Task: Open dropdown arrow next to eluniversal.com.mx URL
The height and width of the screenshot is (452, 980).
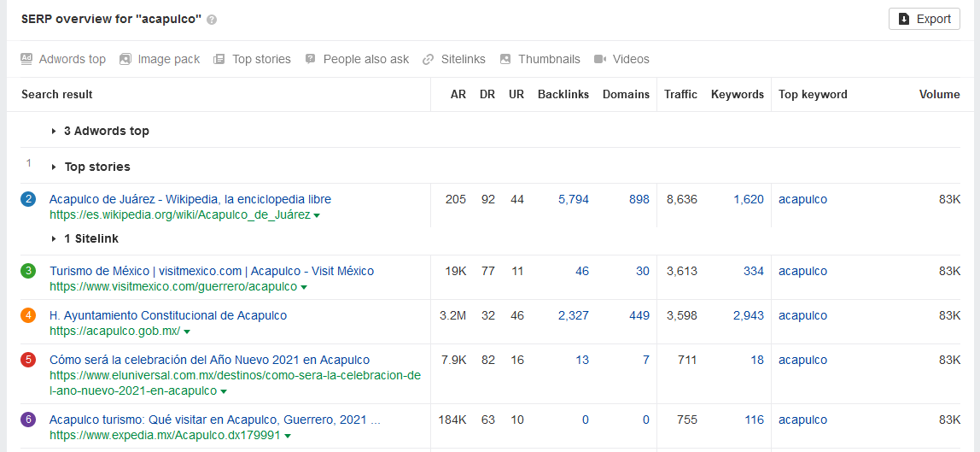Action: [x=224, y=392]
